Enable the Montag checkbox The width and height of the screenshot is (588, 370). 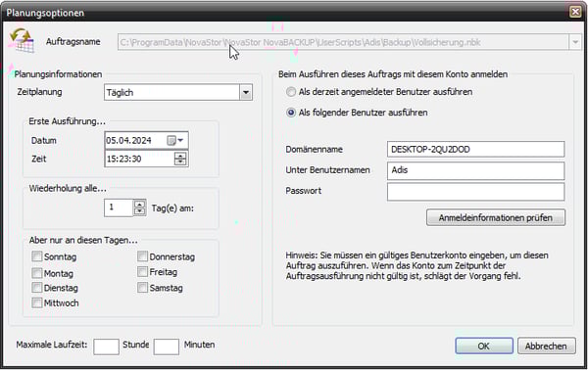37,273
